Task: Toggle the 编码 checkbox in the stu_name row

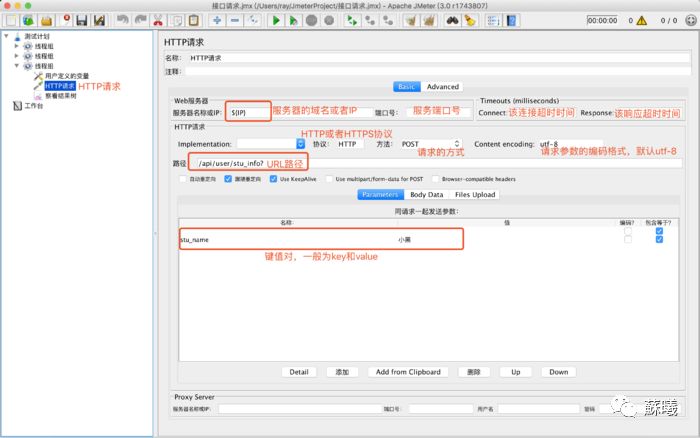Action: click(x=628, y=240)
